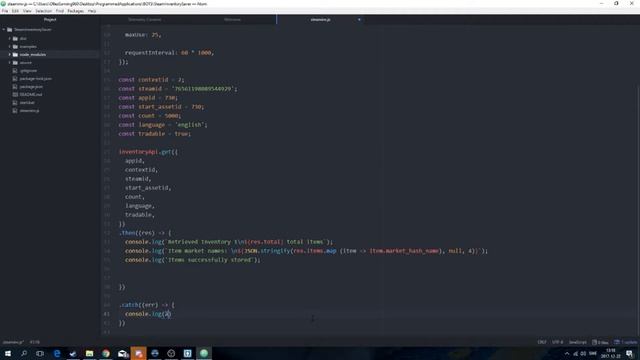Click line number 41 in the gutter
640x360 pixels.
tap(107, 314)
